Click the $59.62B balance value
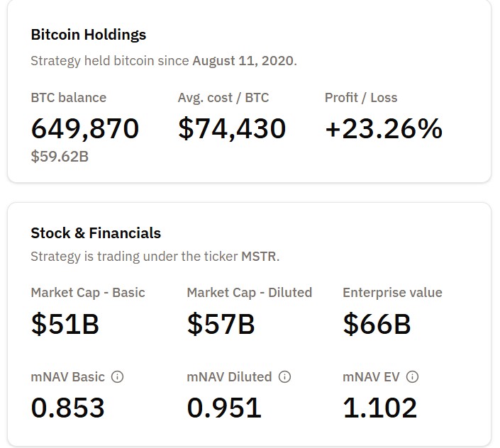This screenshot has height=448, width=500. [60, 156]
